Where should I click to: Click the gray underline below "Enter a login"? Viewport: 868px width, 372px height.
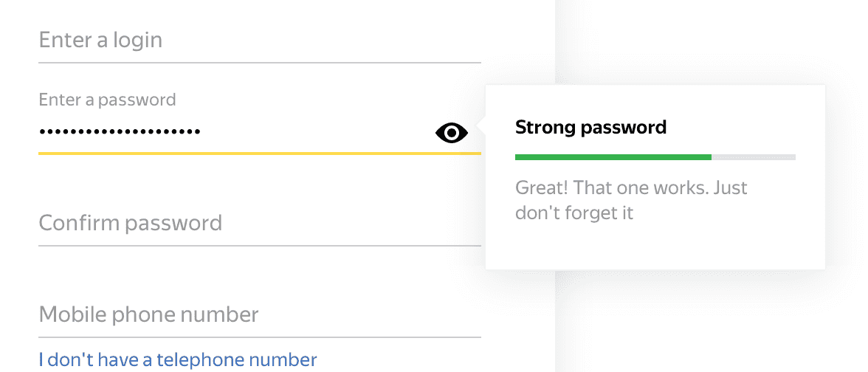(258, 63)
